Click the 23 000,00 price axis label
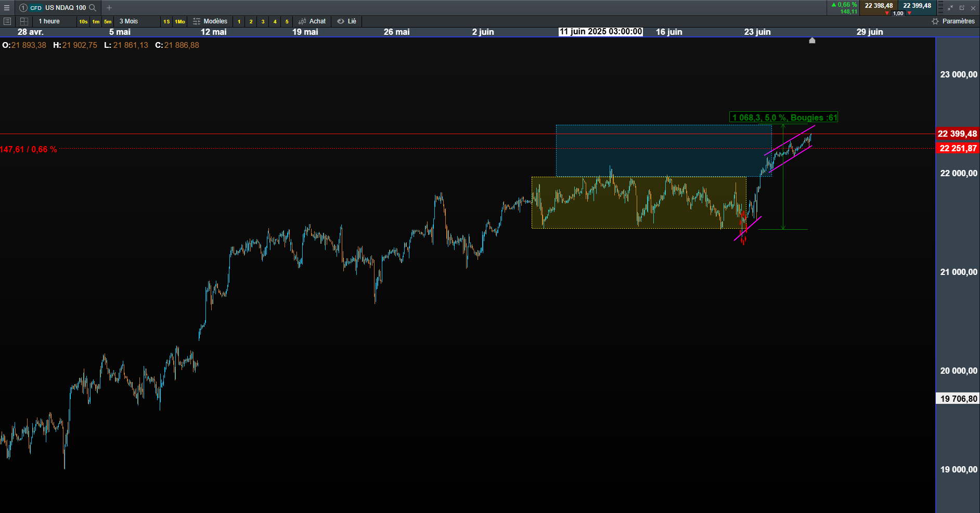This screenshot has height=513, width=980. pos(959,74)
